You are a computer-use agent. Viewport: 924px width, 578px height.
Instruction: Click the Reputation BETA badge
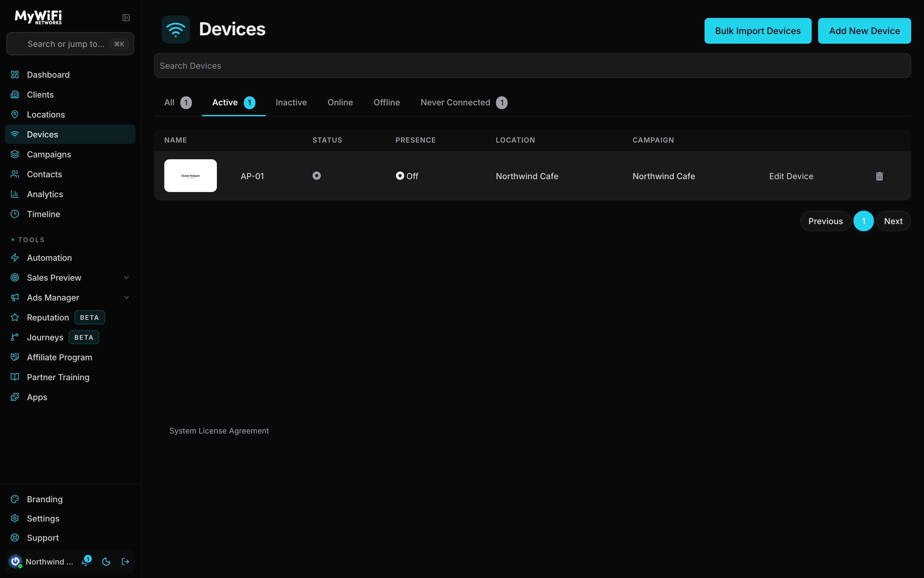pos(89,317)
